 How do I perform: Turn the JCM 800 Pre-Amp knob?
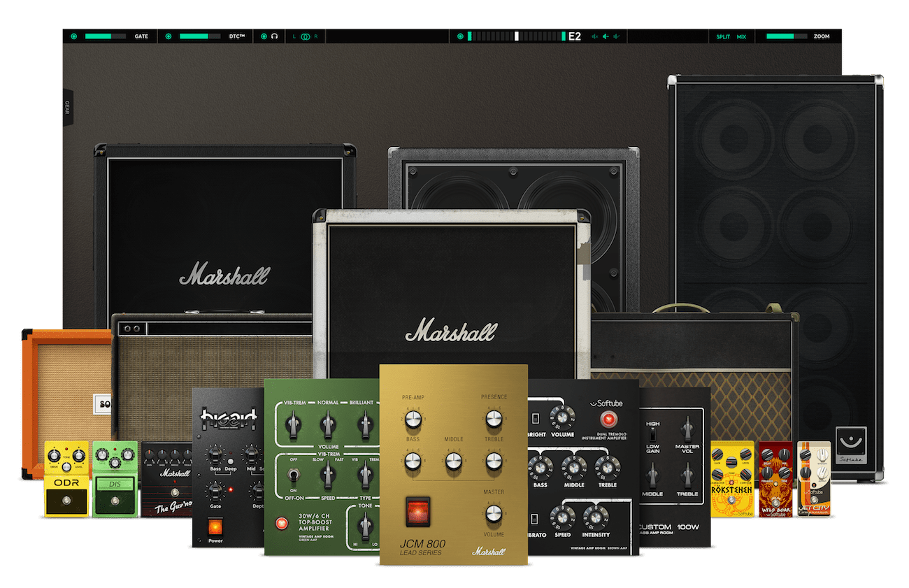tap(412, 418)
